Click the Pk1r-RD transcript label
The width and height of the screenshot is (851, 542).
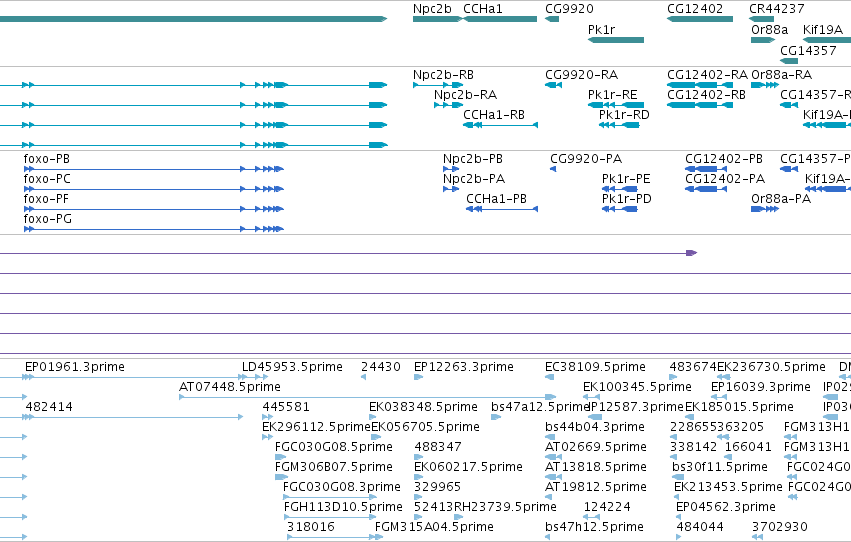click(624, 115)
